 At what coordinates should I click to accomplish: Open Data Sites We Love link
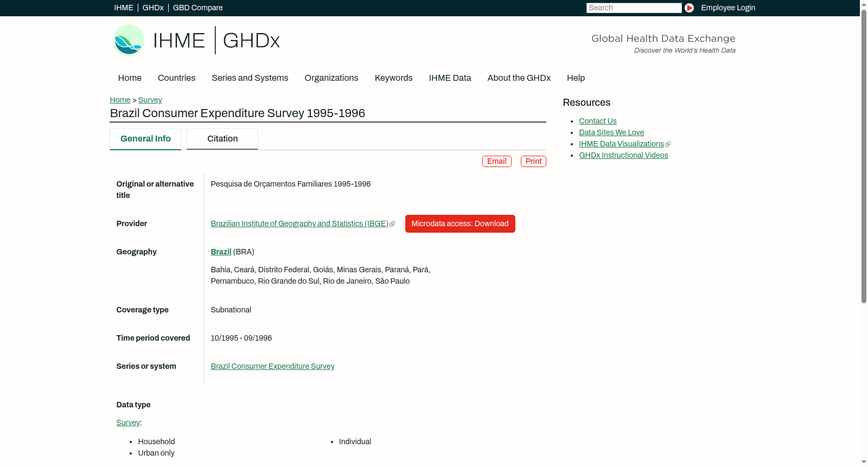coord(611,132)
